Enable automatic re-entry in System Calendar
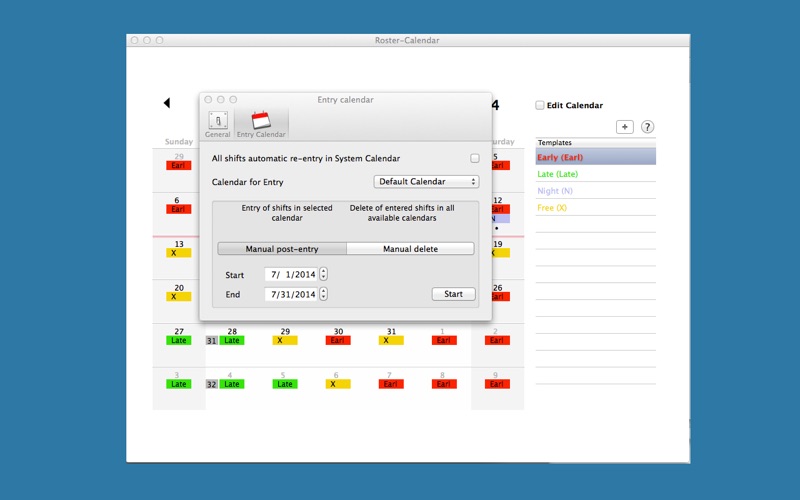The height and width of the screenshot is (500, 800). pos(474,158)
